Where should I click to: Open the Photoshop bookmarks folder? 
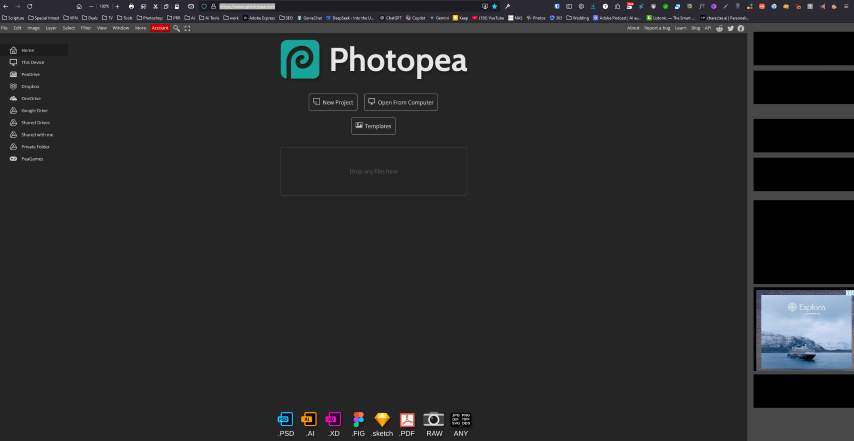coord(149,18)
